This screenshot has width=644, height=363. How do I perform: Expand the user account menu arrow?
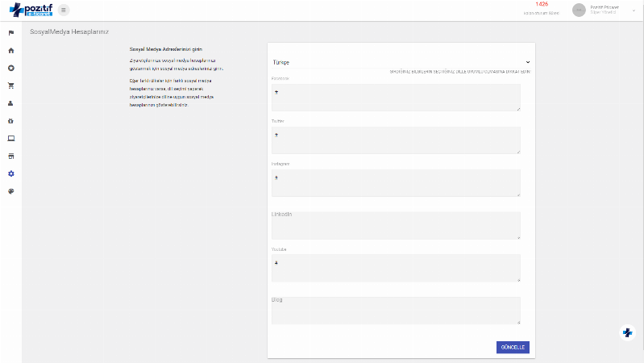click(634, 10)
